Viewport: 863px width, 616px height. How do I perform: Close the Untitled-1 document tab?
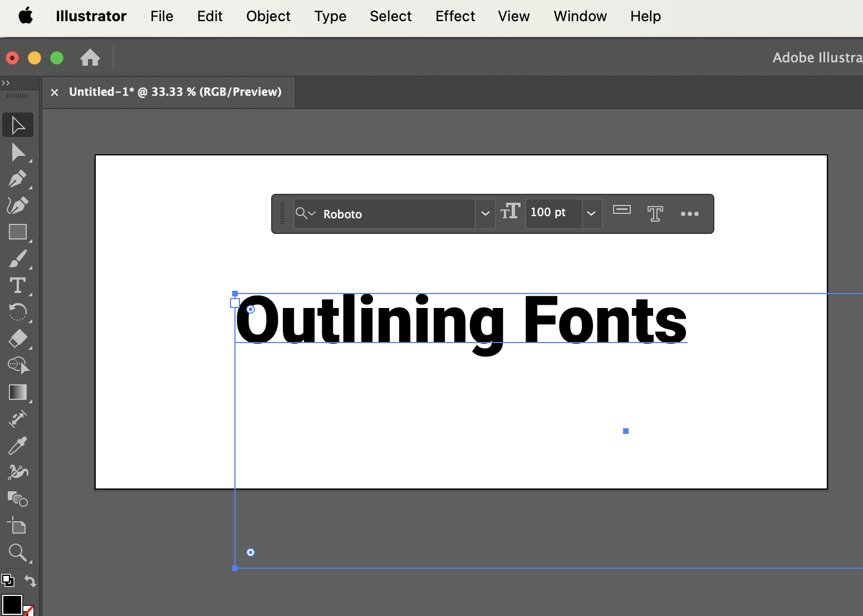point(55,92)
